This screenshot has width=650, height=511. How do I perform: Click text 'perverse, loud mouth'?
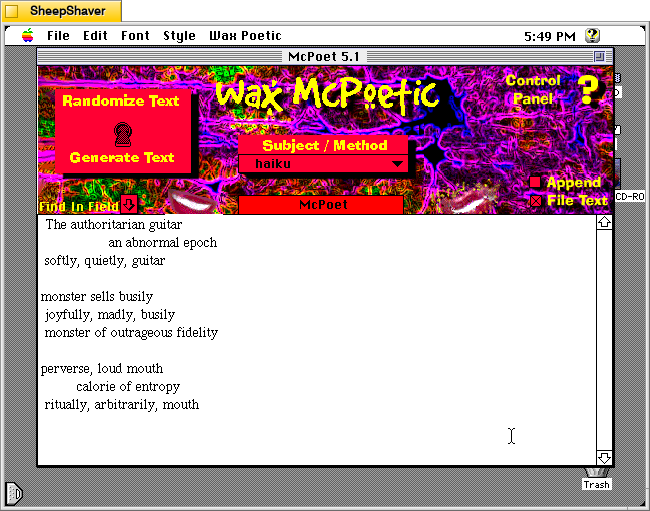[x=102, y=369]
